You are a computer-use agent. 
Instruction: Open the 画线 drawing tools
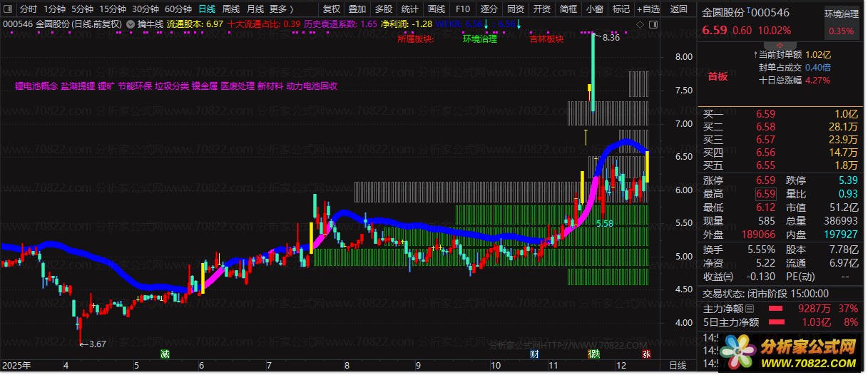tap(436, 9)
